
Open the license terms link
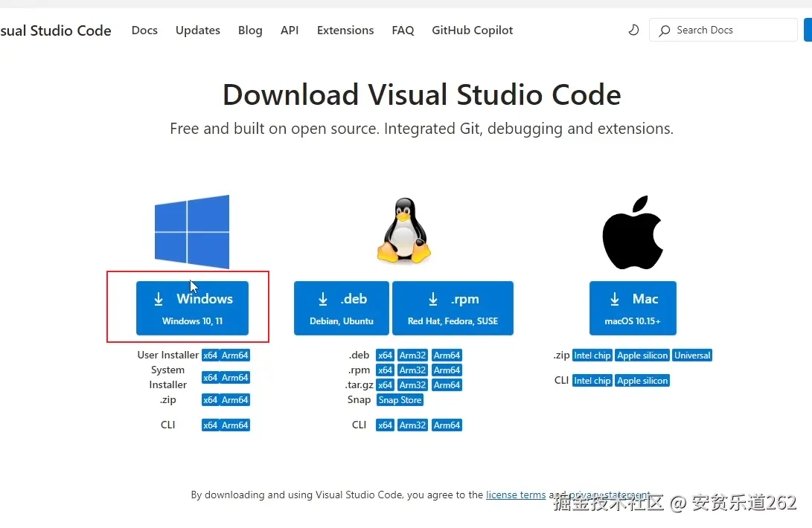click(516, 495)
